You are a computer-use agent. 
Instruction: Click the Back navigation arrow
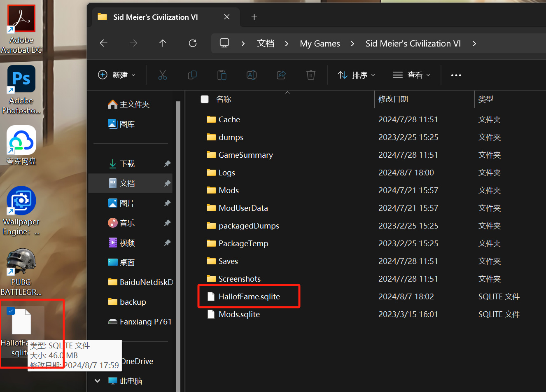(104, 43)
